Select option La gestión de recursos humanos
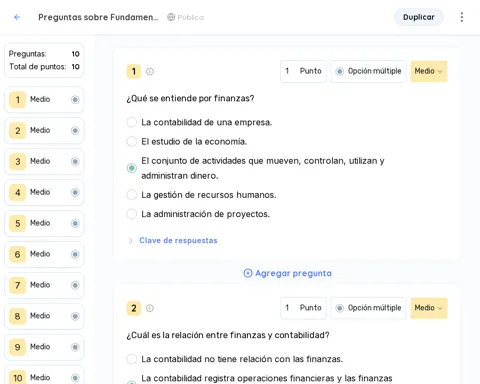This screenshot has width=480, height=384. (x=132, y=195)
